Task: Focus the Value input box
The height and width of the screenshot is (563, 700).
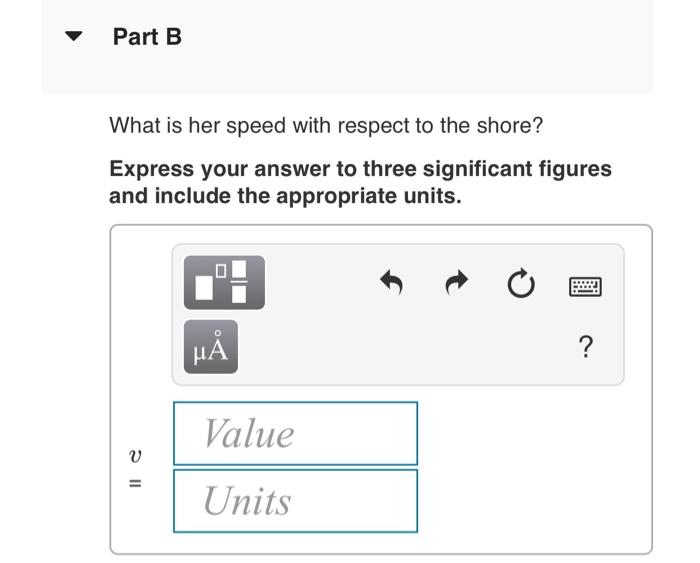Action: click(296, 434)
